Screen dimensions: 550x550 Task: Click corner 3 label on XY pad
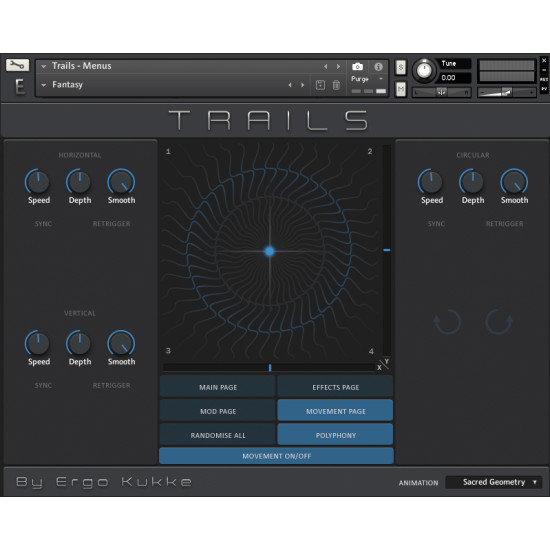[168, 350]
